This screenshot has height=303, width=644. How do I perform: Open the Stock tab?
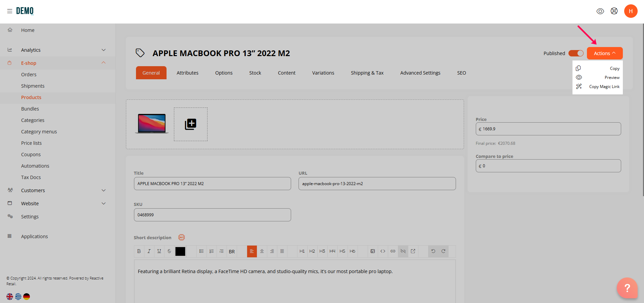tap(255, 73)
